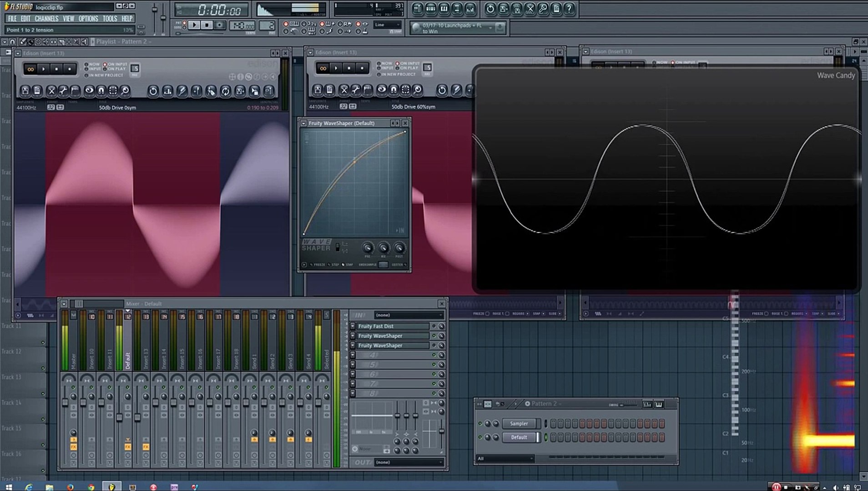Click Sampler channel button

pos(519,424)
